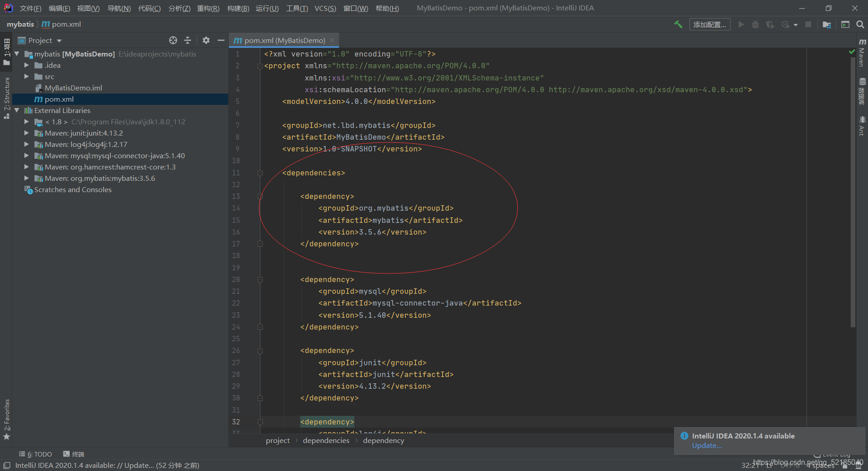Open the Structure side tool window
Viewport: 868px width, 471px height.
[6, 98]
